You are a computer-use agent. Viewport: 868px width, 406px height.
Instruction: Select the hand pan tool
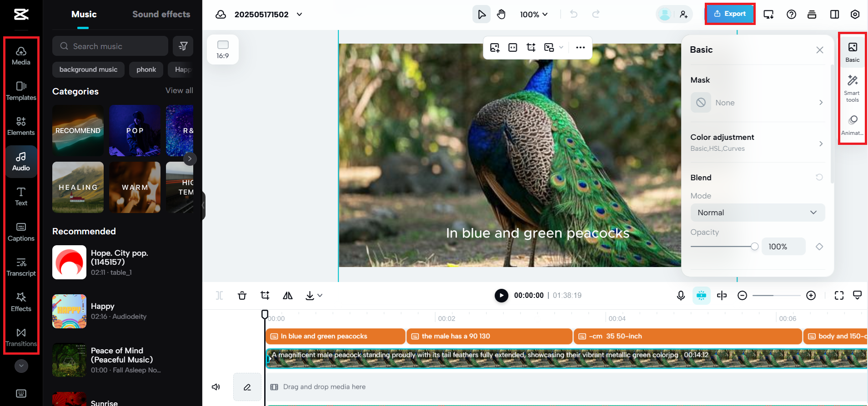tap(501, 15)
